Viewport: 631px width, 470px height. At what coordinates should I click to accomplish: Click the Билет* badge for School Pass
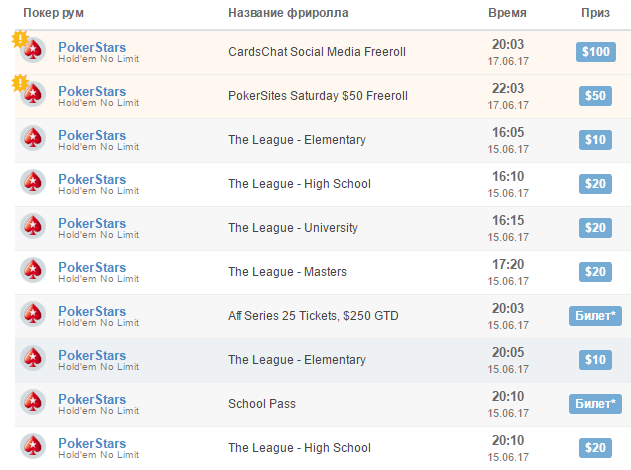[595, 404]
